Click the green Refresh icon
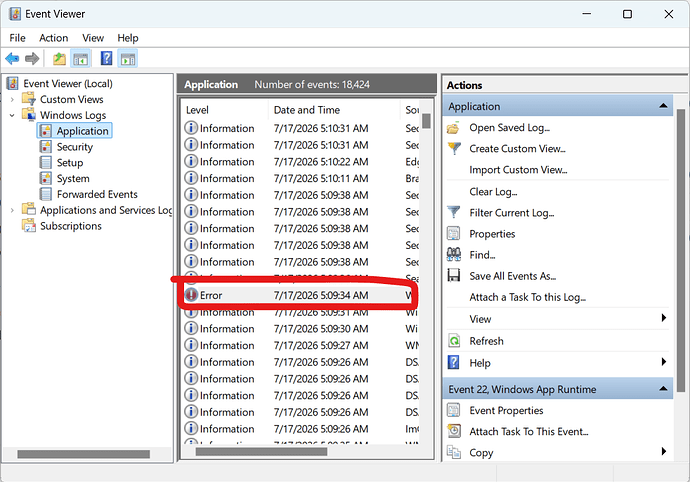Viewport: 690px width, 482px height. click(454, 341)
